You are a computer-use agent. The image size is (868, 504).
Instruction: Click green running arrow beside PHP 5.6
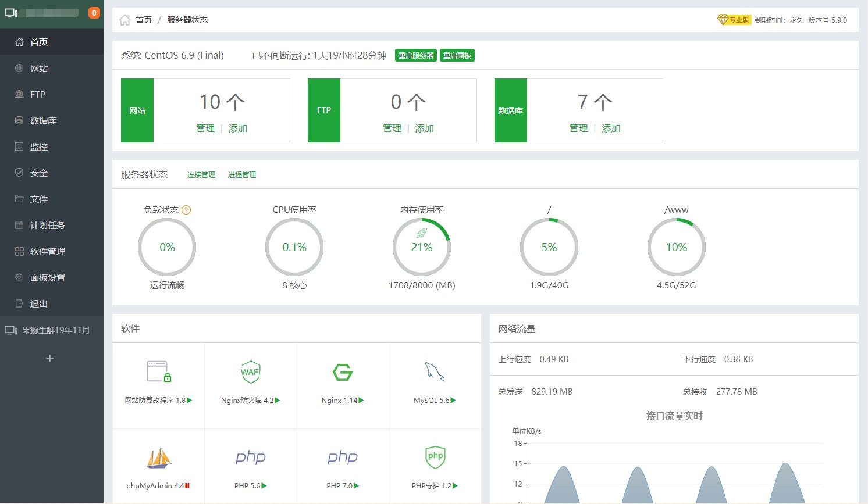(264, 486)
